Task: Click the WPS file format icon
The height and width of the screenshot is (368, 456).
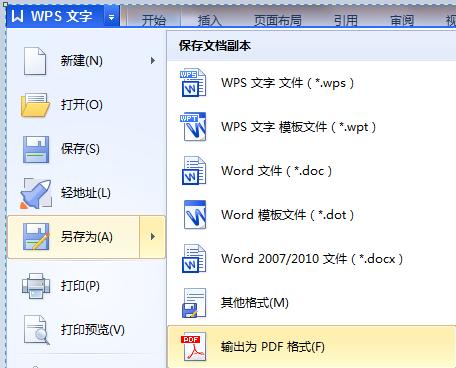Action: (193, 83)
